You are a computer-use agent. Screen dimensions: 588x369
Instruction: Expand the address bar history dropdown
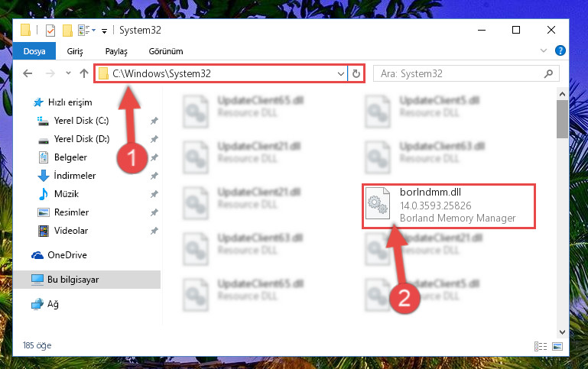[x=340, y=74]
